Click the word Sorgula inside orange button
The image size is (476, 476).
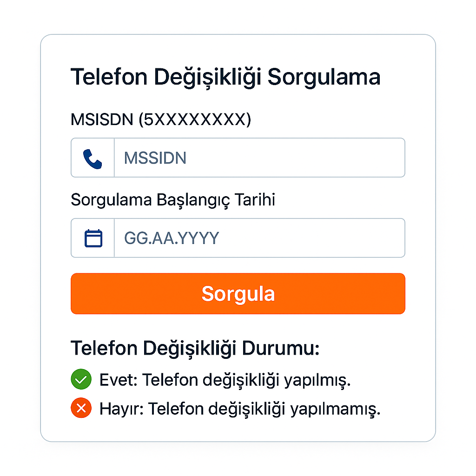238,294
